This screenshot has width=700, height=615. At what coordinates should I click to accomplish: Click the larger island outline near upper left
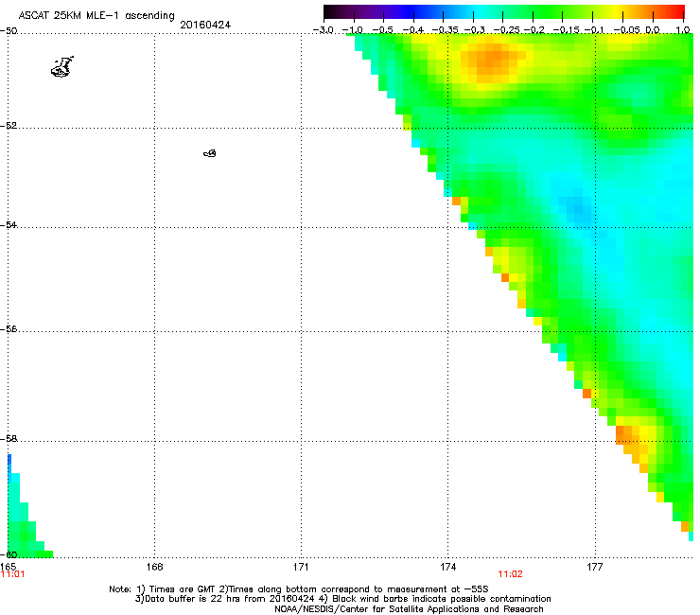(x=62, y=67)
